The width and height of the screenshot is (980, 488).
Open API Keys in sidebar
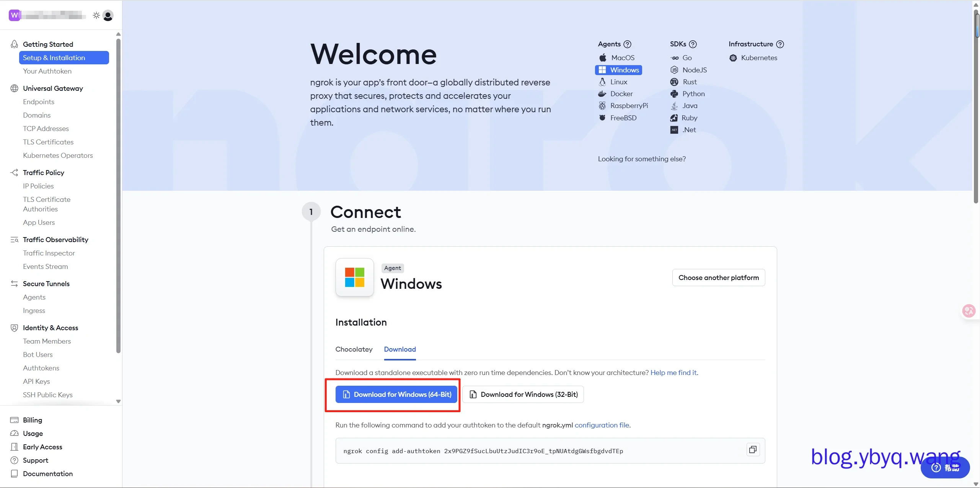tap(36, 381)
